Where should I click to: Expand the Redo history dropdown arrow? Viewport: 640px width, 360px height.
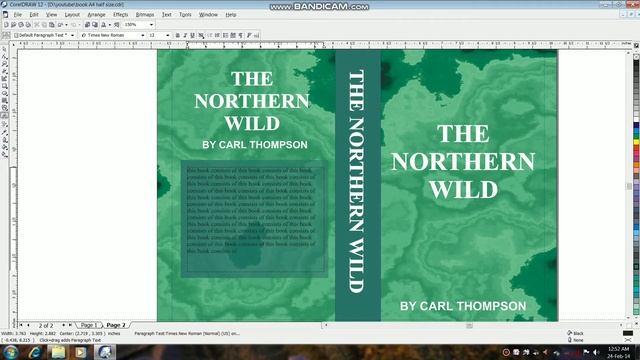(x=80, y=24)
